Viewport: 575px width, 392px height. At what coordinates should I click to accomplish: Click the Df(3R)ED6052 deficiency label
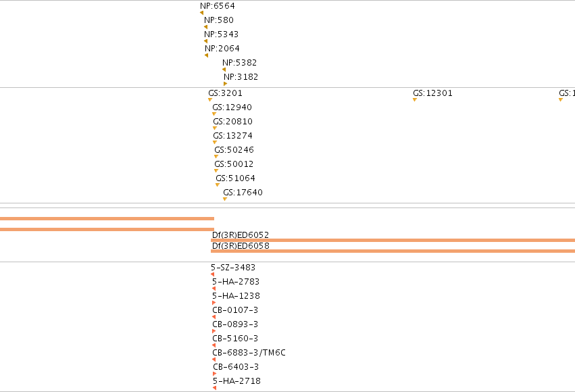pos(241,235)
